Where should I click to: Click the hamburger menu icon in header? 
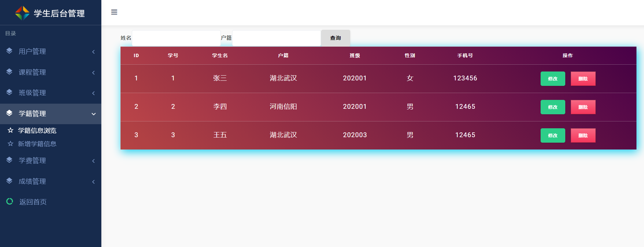[114, 12]
